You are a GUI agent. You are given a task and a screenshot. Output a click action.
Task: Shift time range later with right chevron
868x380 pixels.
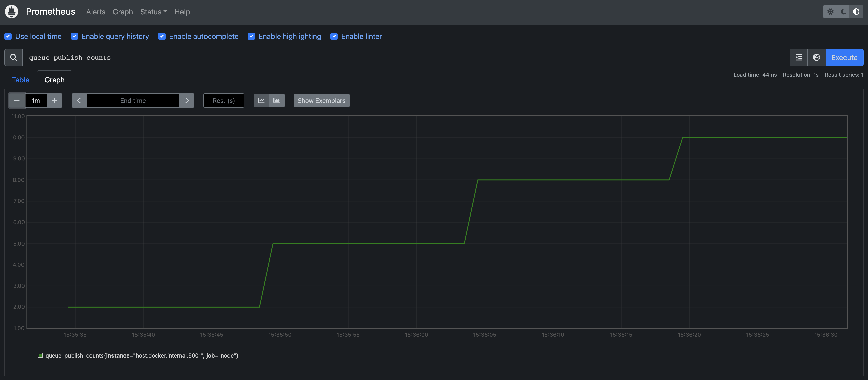pyautogui.click(x=187, y=100)
